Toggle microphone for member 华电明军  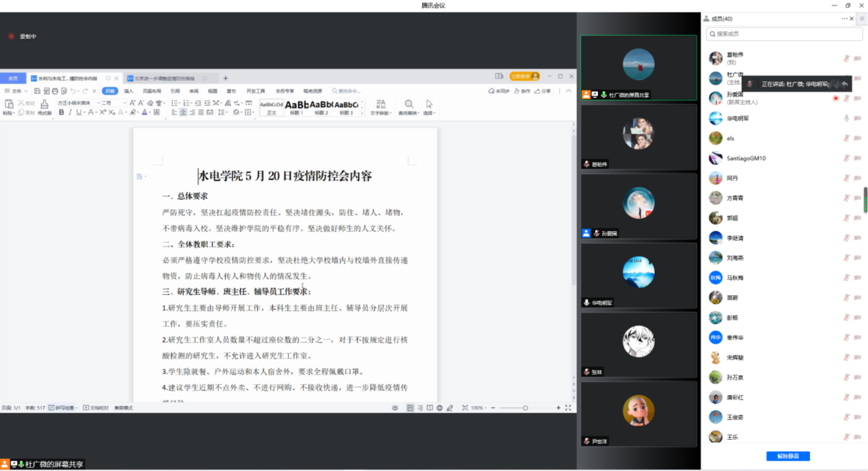[846, 118]
